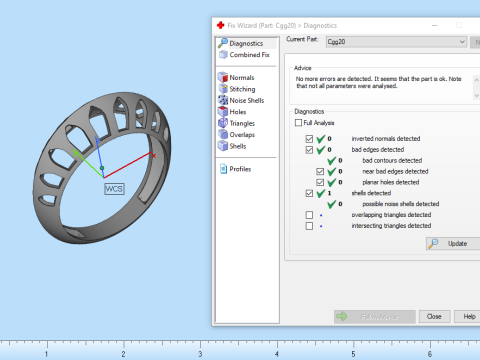Click the WCS label in the viewport
Image resolution: width=480 pixels, height=360 pixels.
pos(114,189)
